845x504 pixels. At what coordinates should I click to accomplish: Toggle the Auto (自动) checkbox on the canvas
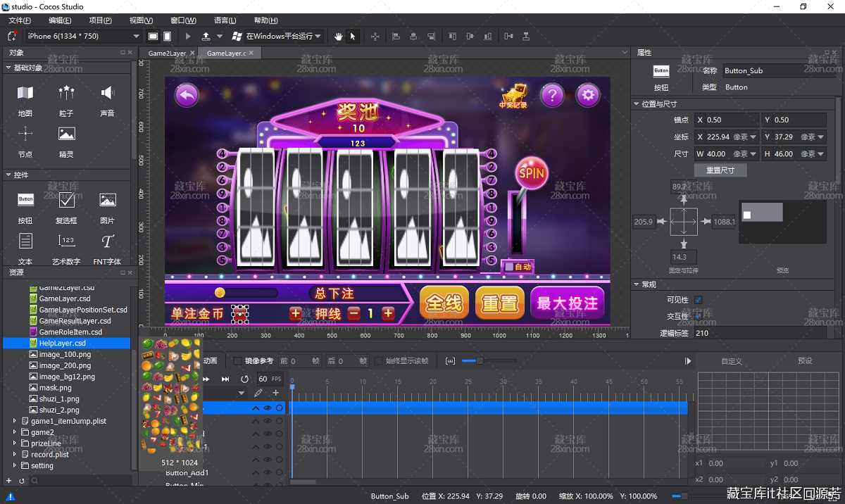[x=509, y=267]
